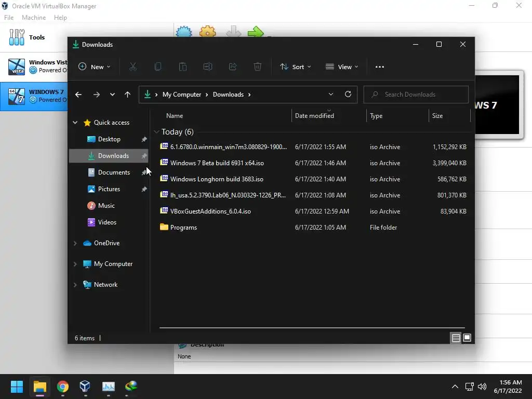Open the Machine menu in VirtualBox
Screen dimensions: 532x399
pyautogui.click(x=34, y=18)
